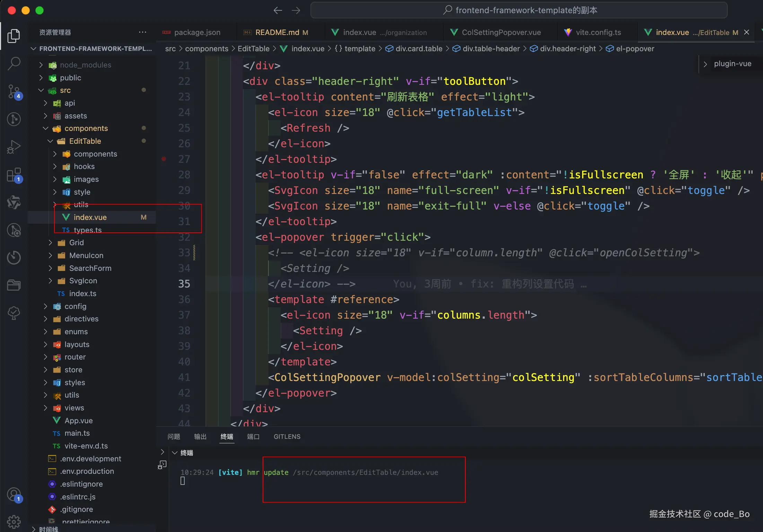The image size is (763, 532).
Task: Open Accounts icon in activity bar
Action: pyautogui.click(x=14, y=494)
